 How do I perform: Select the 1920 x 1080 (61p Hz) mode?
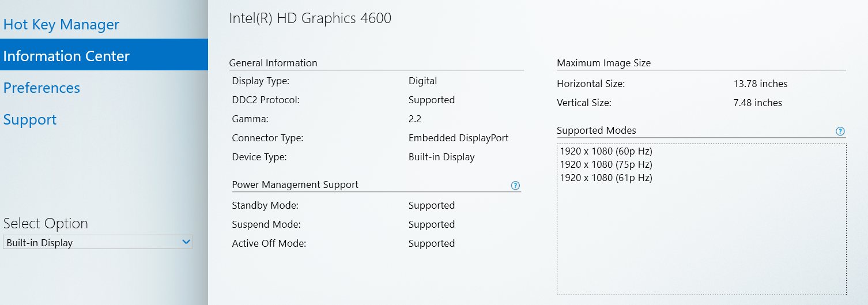click(x=606, y=178)
